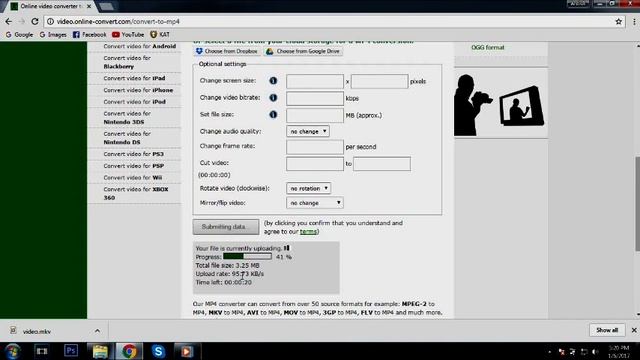Viewport: 640px width, 360px height.
Task: Click the address bar URL
Action: point(118,22)
